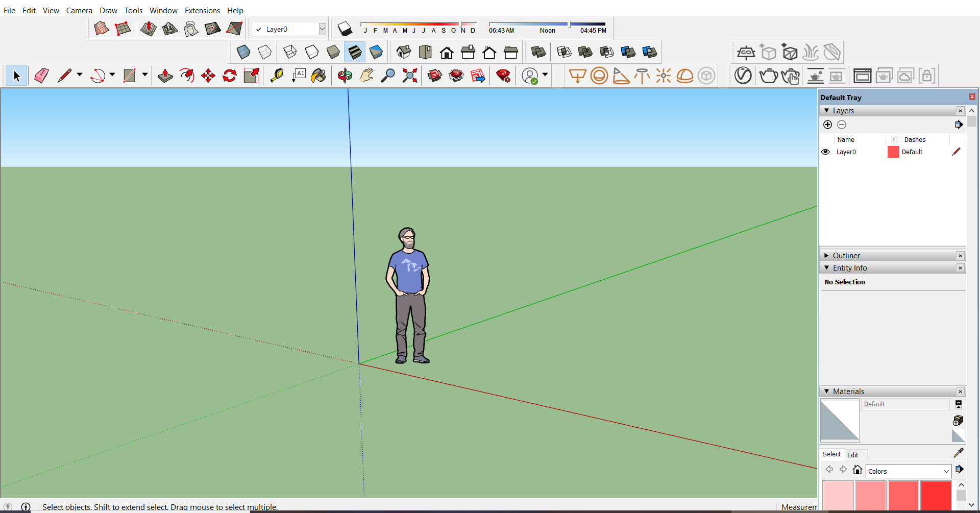
Task: Select the Orbit tool
Action: (345, 75)
